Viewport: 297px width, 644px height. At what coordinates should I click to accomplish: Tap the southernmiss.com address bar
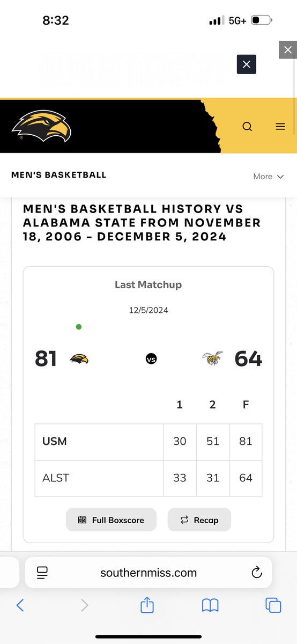[x=148, y=573]
